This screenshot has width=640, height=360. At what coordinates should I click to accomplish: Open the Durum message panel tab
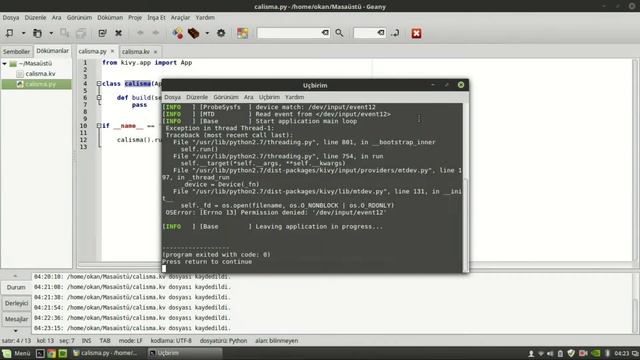pyautogui.click(x=16, y=287)
